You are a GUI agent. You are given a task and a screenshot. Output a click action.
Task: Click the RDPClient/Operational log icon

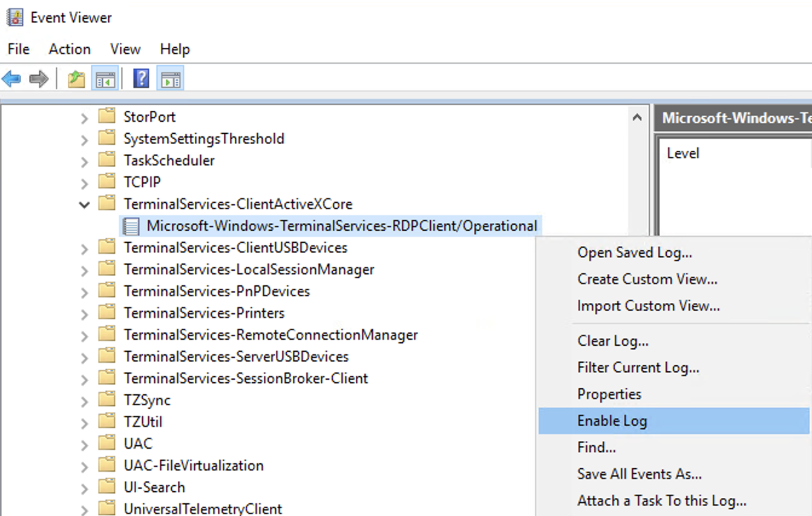(131, 226)
